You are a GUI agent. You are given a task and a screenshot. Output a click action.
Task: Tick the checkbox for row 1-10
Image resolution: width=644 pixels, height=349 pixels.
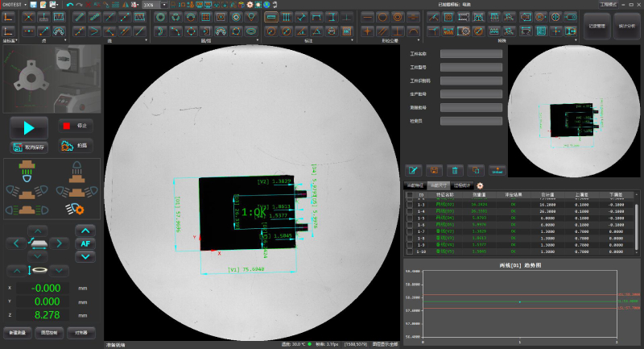coord(409,251)
